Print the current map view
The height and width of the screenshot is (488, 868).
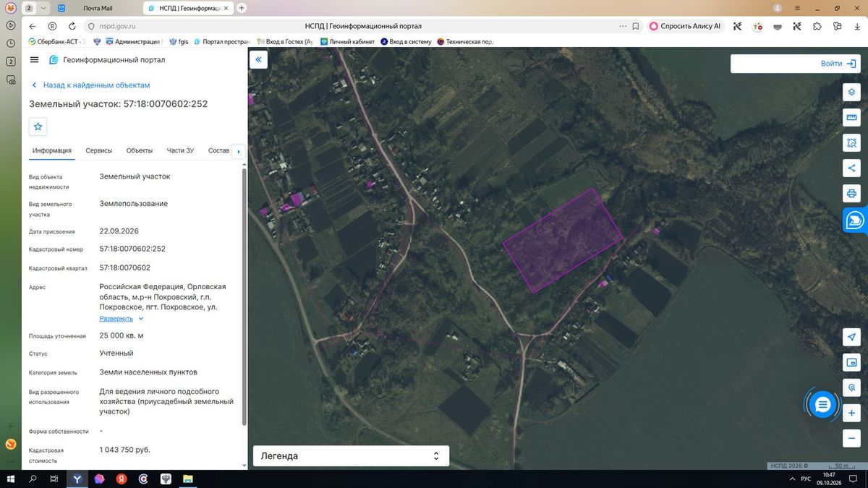pyautogui.click(x=851, y=193)
